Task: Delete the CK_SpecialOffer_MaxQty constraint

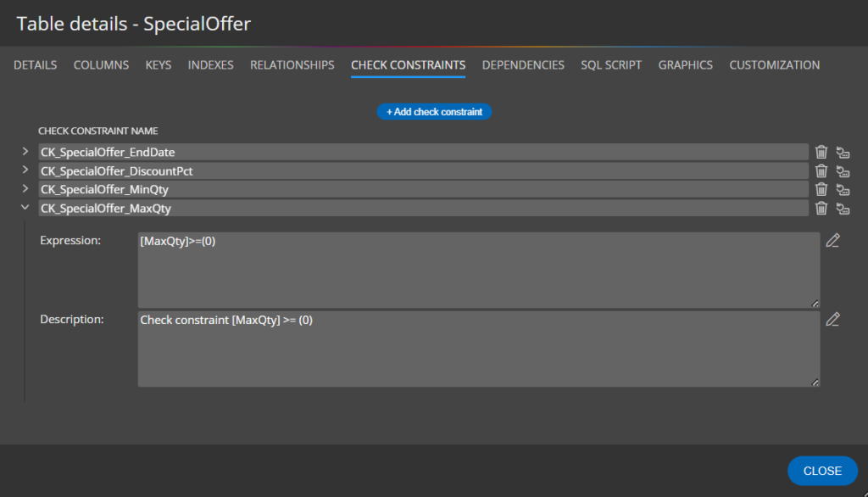Action: point(821,208)
